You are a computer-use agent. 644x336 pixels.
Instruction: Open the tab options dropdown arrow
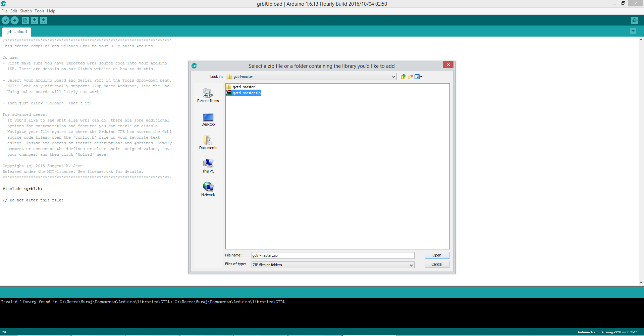[633, 31]
